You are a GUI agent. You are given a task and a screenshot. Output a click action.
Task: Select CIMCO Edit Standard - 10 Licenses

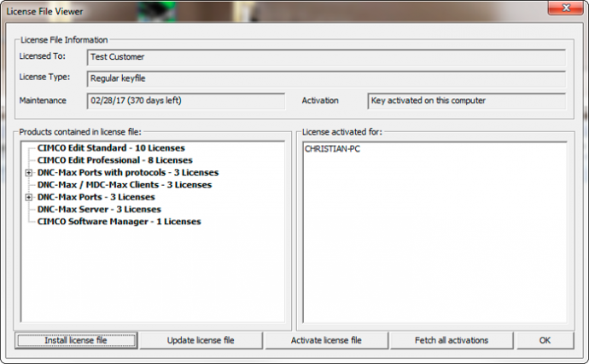(111, 147)
